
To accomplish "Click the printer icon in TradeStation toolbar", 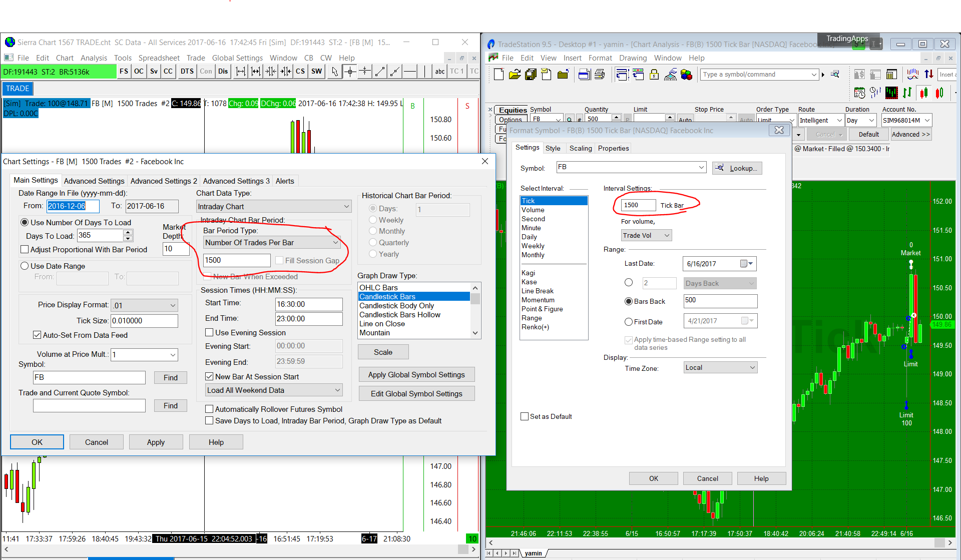I will pos(600,75).
